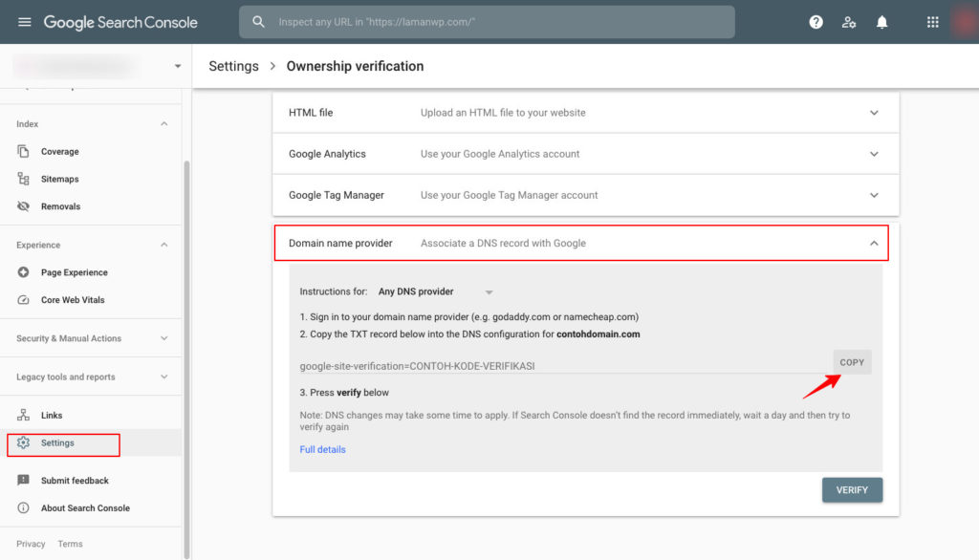Click the Core Web Vitals gauge icon
The width and height of the screenshot is (979, 560).
pyautogui.click(x=23, y=300)
